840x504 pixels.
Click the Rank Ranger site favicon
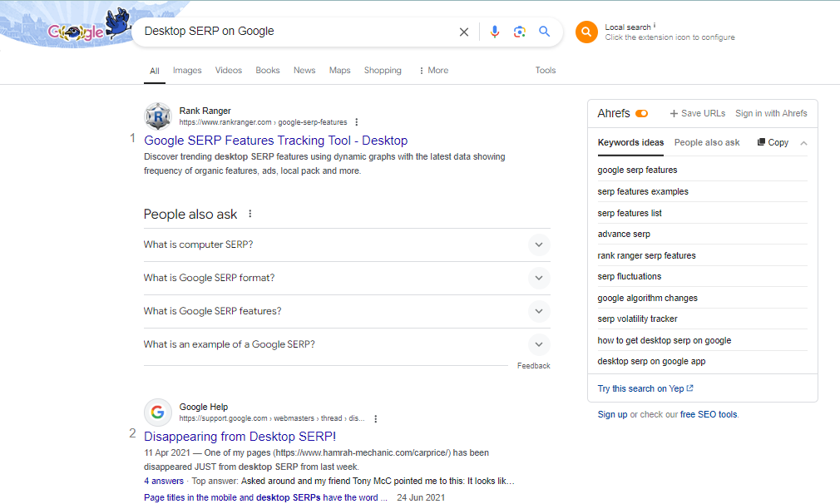pyautogui.click(x=158, y=116)
